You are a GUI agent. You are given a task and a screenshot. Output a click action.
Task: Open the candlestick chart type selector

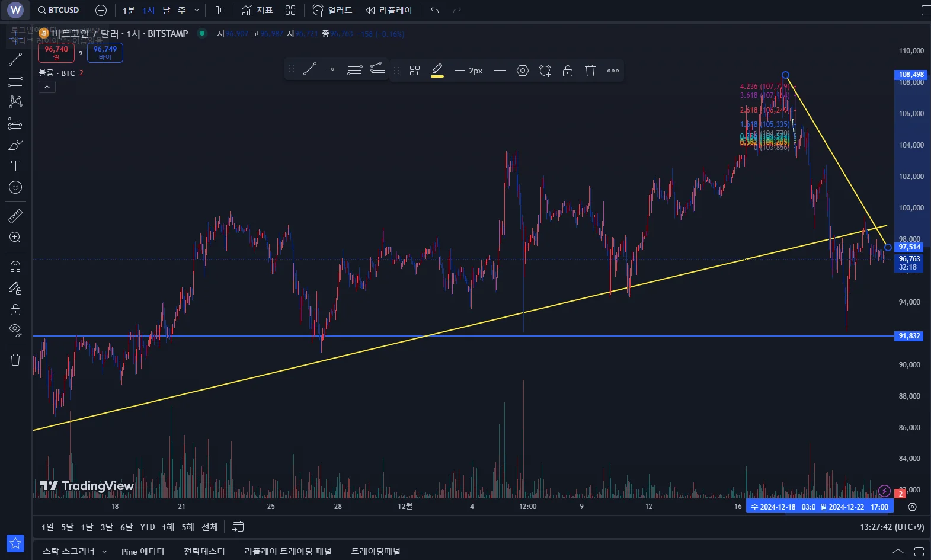[x=219, y=10]
